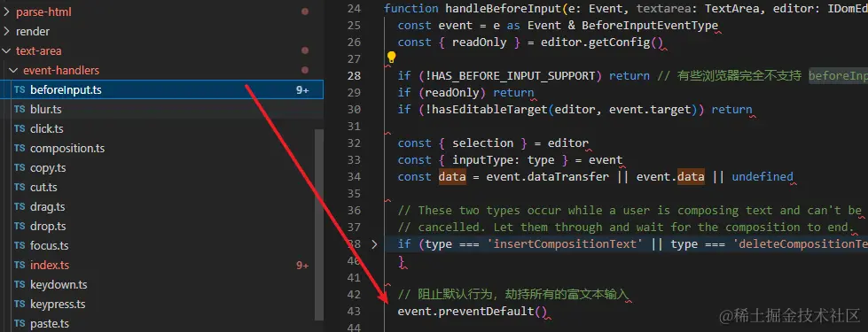
Task: Click the TS icon beside keypress.ts
Action: (20, 304)
